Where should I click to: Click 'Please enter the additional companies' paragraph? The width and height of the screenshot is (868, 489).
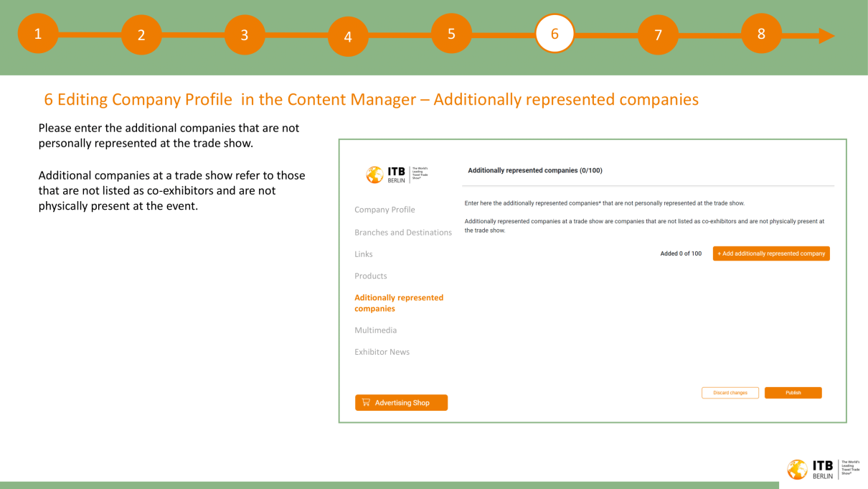tap(169, 136)
